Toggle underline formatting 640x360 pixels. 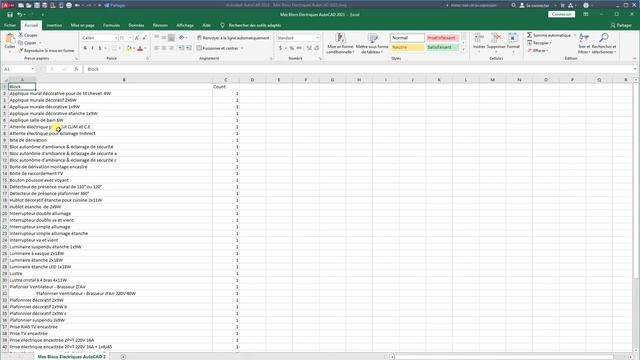100,48
